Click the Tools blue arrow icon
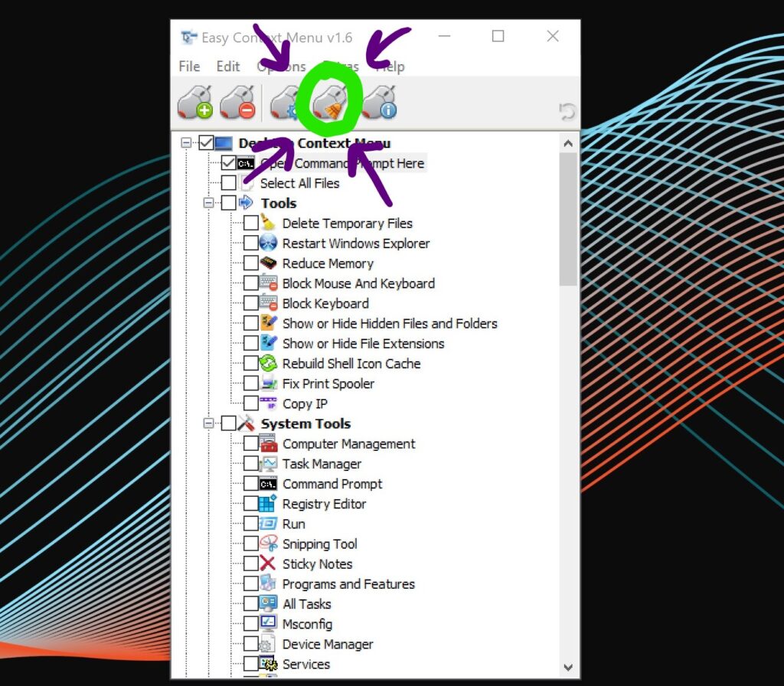Viewport: 784px width, 686px height. pos(246,203)
